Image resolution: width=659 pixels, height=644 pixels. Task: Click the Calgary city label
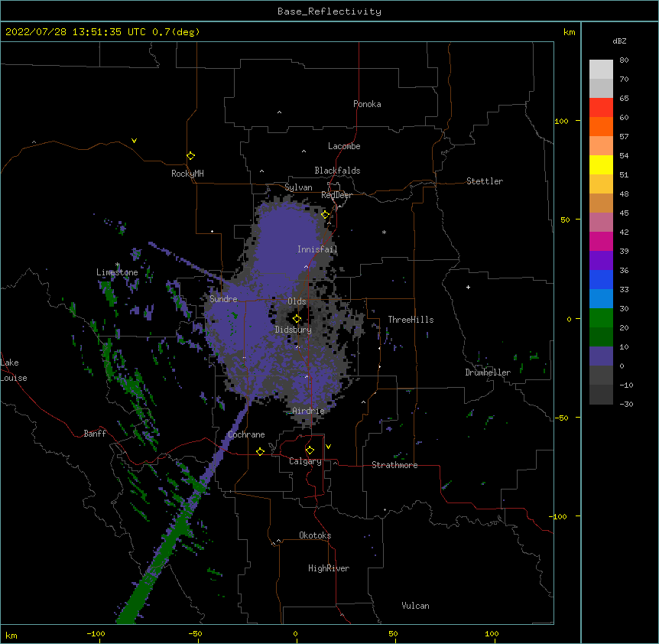click(305, 461)
